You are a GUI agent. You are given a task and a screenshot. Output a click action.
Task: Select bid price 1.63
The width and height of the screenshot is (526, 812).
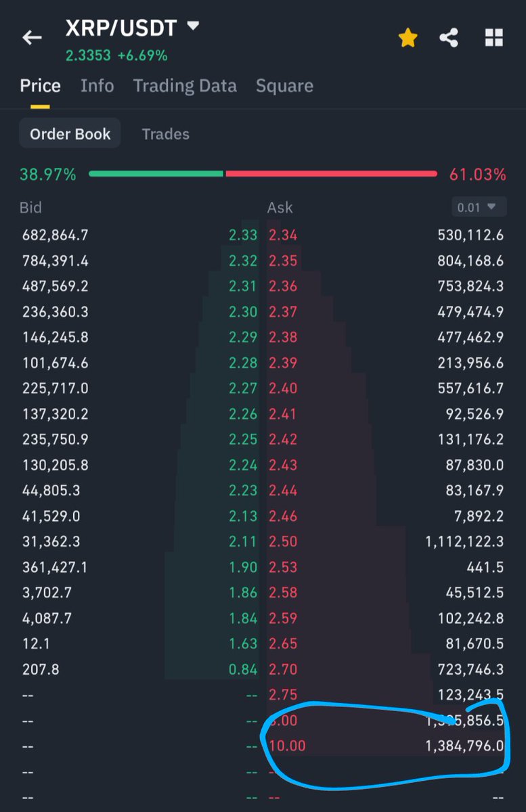tap(243, 644)
